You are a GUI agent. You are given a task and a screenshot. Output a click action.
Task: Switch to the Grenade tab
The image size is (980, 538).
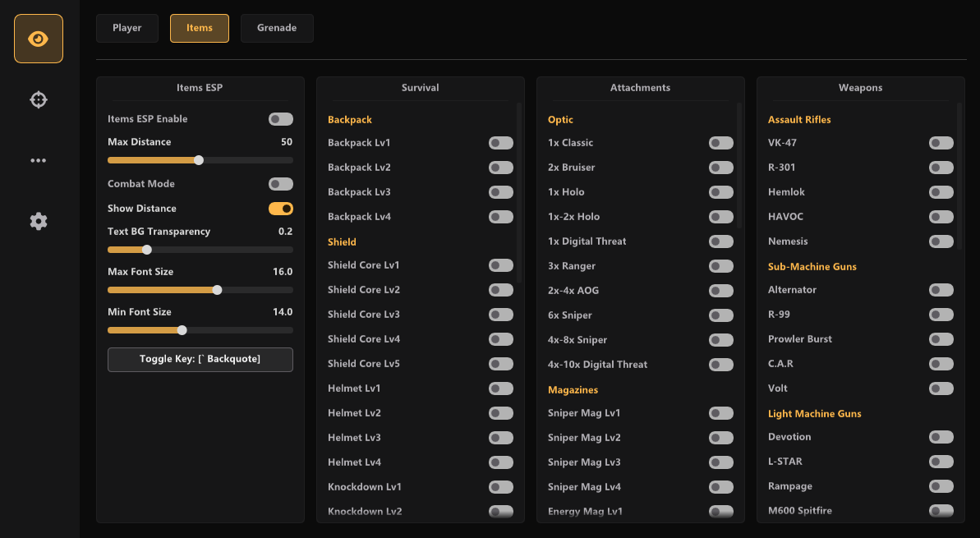click(277, 28)
